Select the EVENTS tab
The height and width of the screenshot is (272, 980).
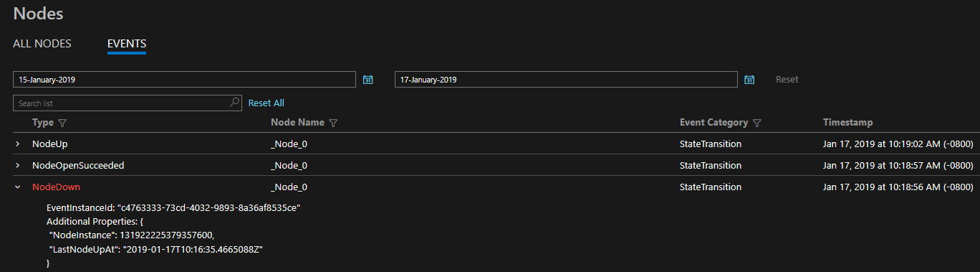(x=127, y=44)
